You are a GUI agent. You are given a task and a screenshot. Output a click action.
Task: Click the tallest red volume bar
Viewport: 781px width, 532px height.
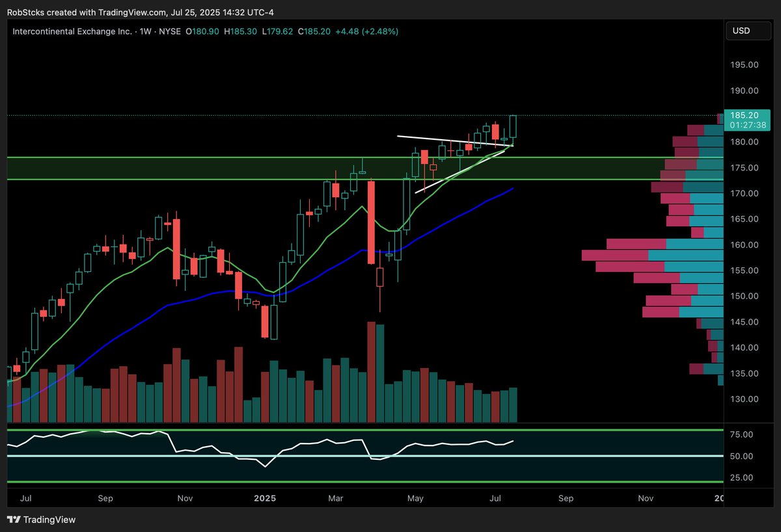pyautogui.click(x=371, y=372)
